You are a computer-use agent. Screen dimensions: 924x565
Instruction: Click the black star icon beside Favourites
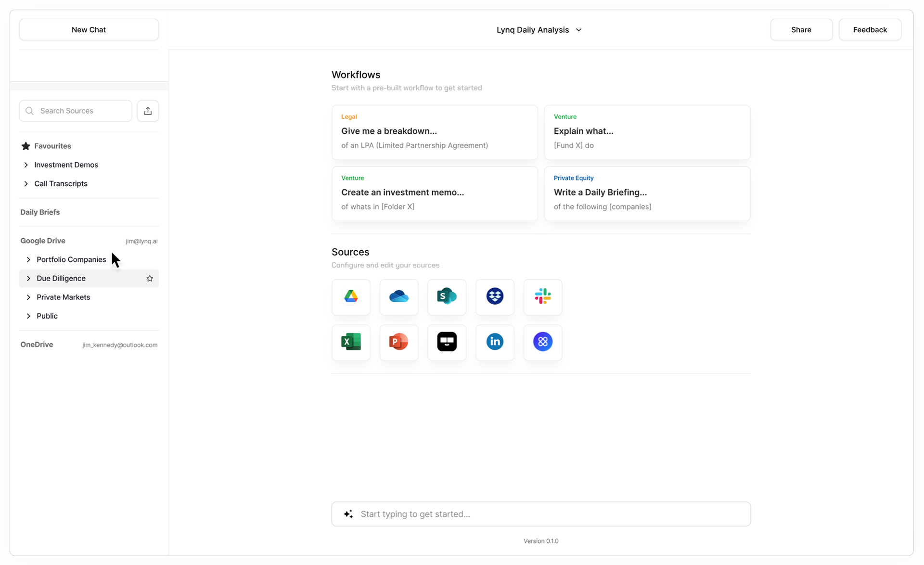(x=26, y=146)
